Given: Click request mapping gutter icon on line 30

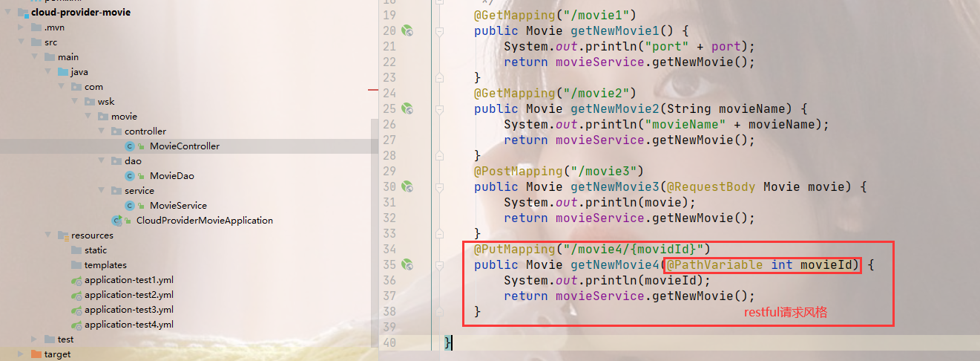Looking at the screenshot, I should [x=407, y=186].
